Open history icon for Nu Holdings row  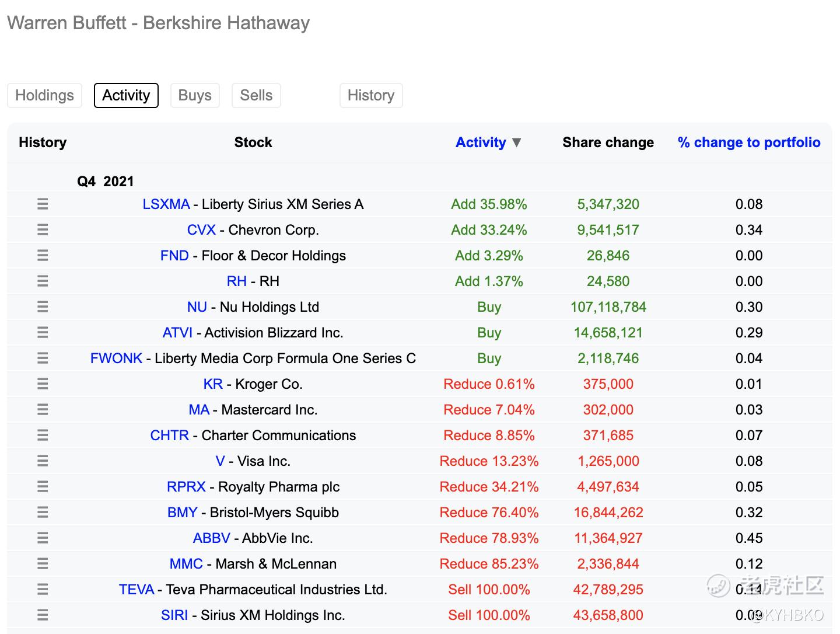coord(43,307)
